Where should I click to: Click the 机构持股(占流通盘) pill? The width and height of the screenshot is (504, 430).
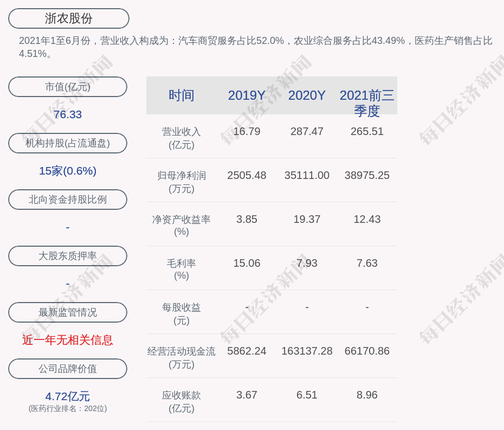coord(68,143)
